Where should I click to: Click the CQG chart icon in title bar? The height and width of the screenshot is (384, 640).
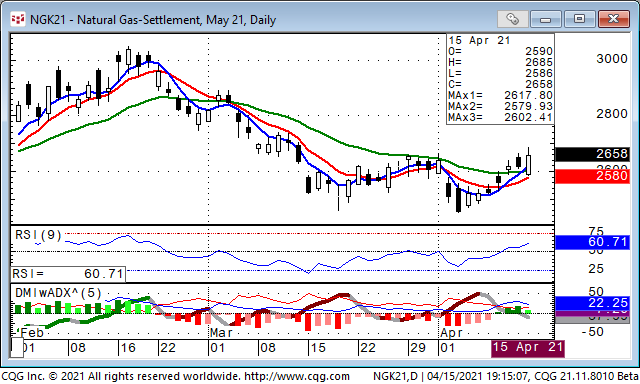click(18, 19)
